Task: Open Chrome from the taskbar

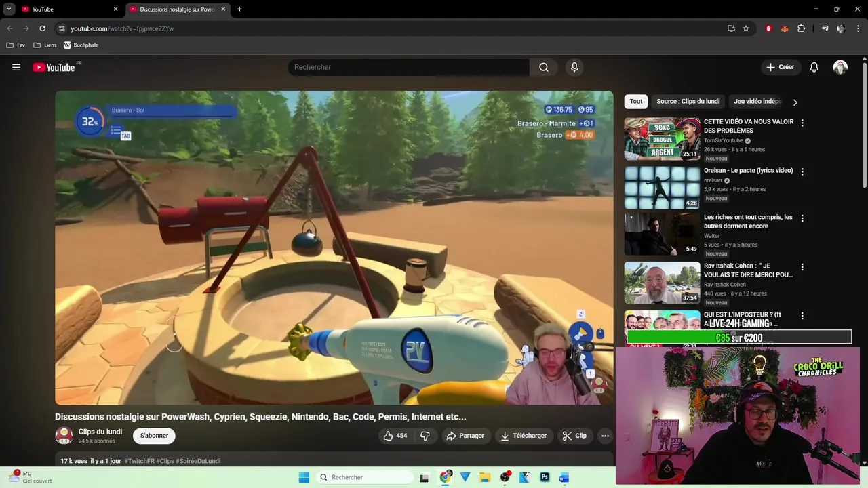Action: click(445, 477)
